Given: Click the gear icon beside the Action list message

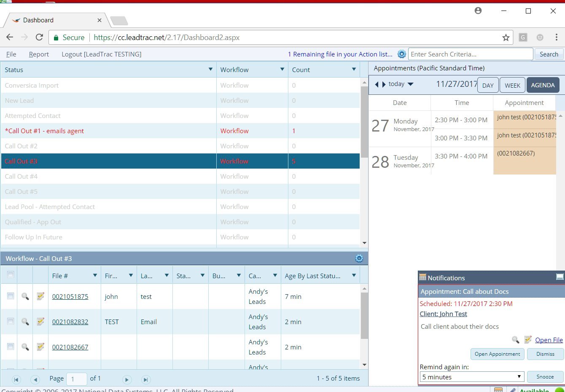Looking at the screenshot, I should tap(402, 54).
